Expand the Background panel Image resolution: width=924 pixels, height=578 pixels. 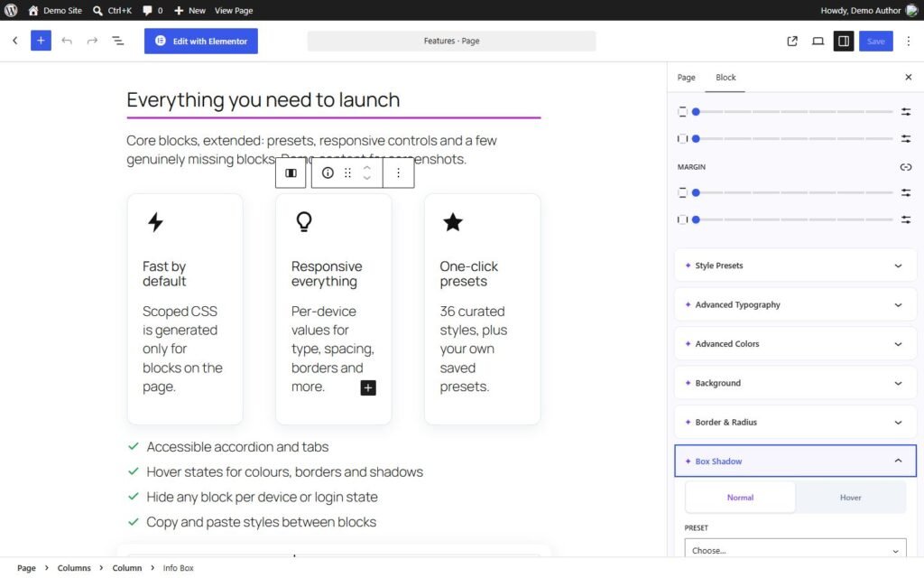pos(795,383)
